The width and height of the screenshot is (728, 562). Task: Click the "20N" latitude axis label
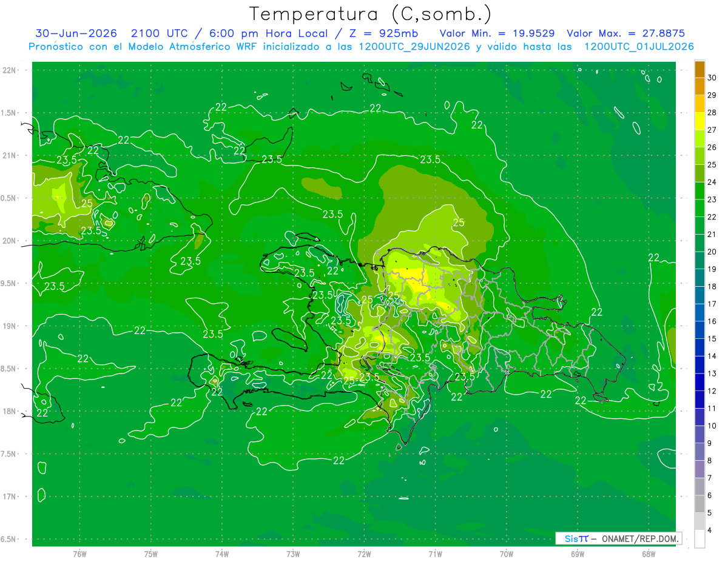[9, 241]
